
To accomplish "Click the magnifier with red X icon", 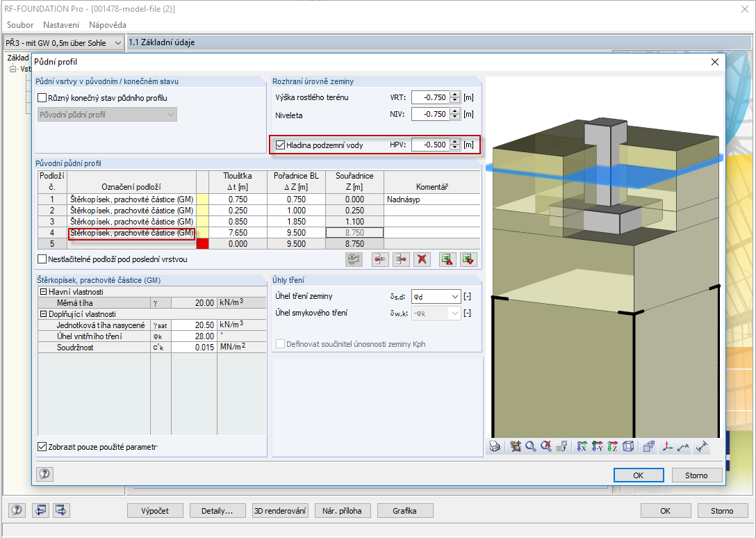I will (x=545, y=446).
